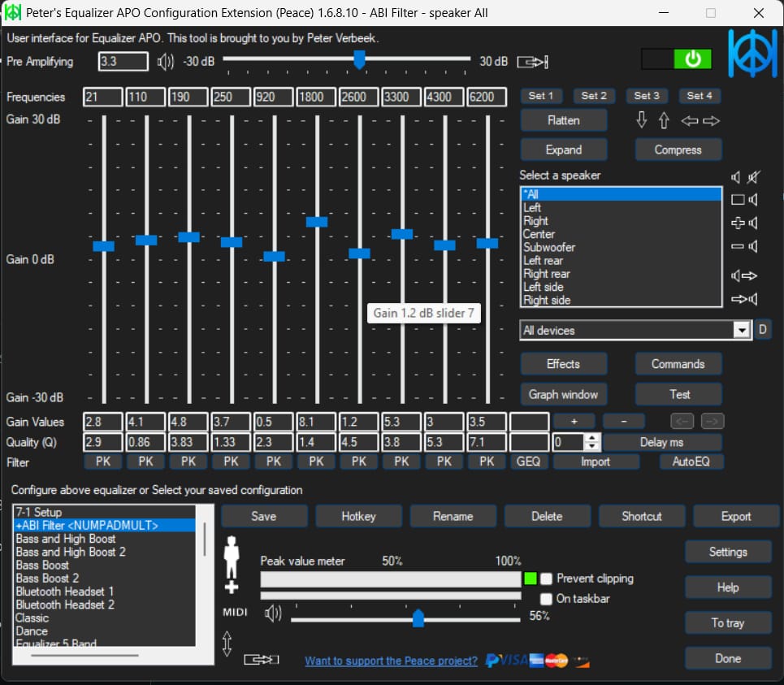
Task: Select the Set 4 preset tab
Action: point(700,95)
